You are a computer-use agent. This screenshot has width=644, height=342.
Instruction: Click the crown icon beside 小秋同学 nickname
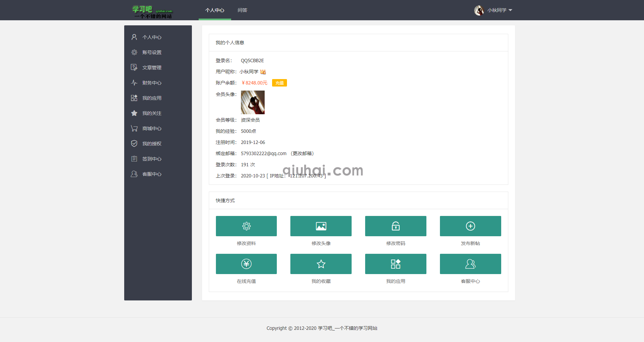click(264, 72)
